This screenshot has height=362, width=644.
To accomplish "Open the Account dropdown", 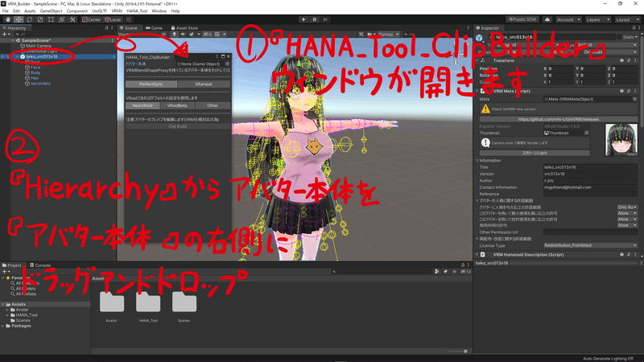I will (x=568, y=19).
